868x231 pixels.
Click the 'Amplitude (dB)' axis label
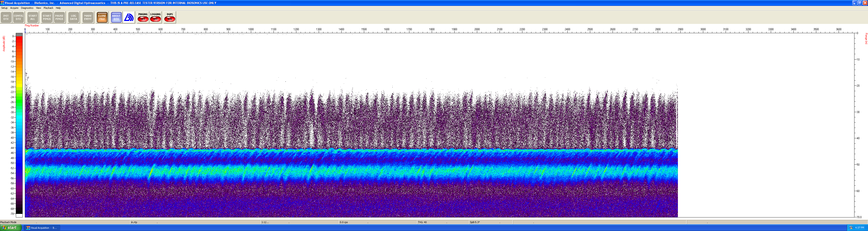coord(4,44)
